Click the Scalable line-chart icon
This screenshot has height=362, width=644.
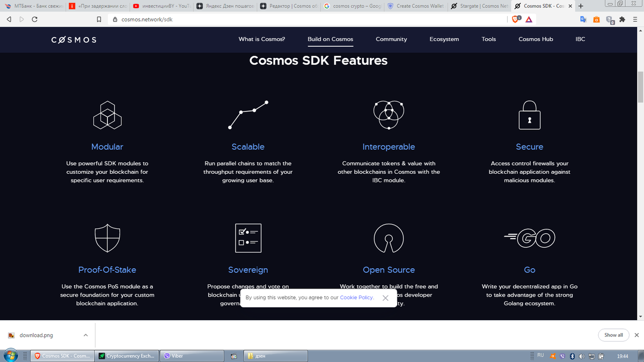point(248,115)
